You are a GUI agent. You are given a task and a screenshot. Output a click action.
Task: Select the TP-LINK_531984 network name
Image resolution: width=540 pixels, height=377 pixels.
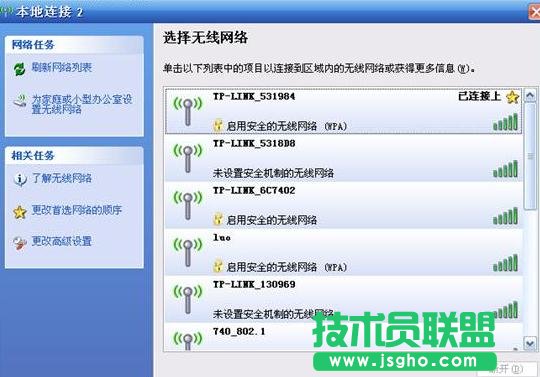pyautogui.click(x=254, y=96)
